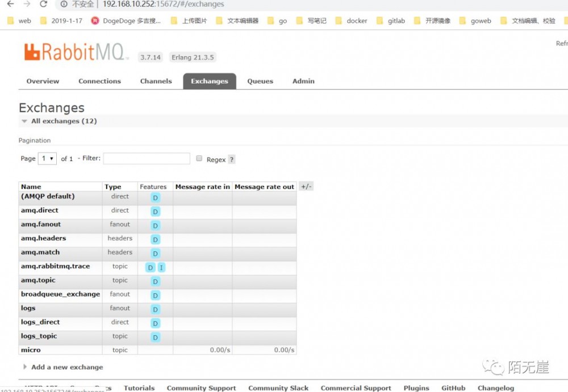Open the logs_topic exchange
Screen dimensions: 568x392
[39, 336]
